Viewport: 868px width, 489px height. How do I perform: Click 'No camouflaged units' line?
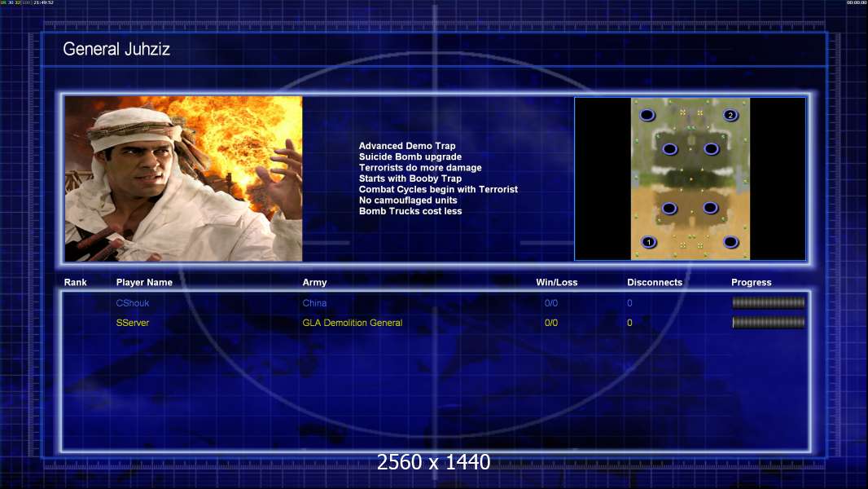(408, 200)
